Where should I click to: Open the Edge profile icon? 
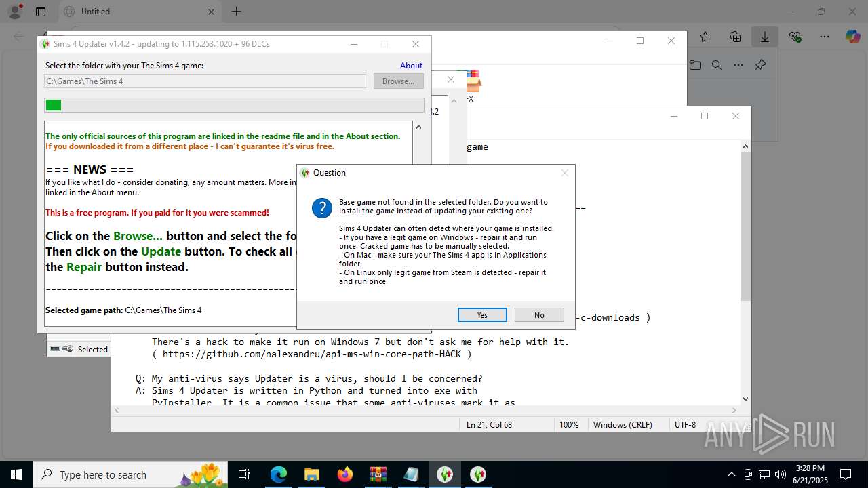14,12
